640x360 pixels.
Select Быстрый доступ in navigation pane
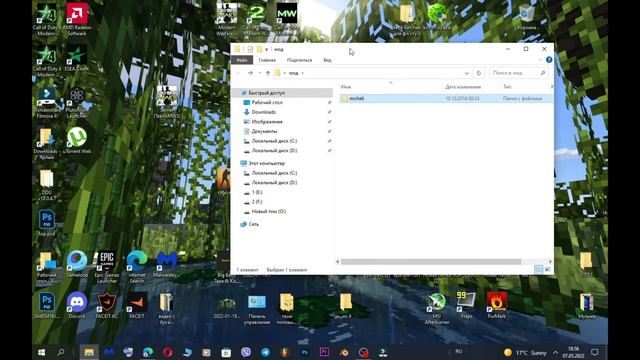click(x=266, y=93)
